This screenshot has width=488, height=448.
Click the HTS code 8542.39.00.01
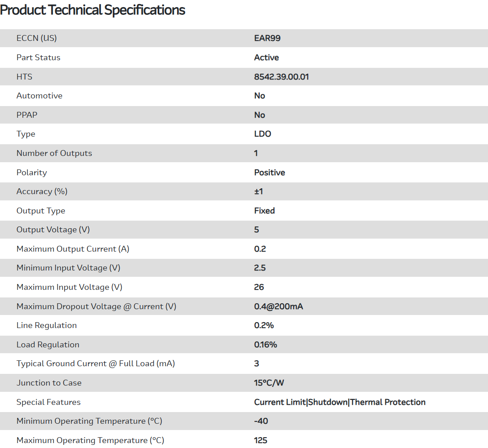coord(281,77)
